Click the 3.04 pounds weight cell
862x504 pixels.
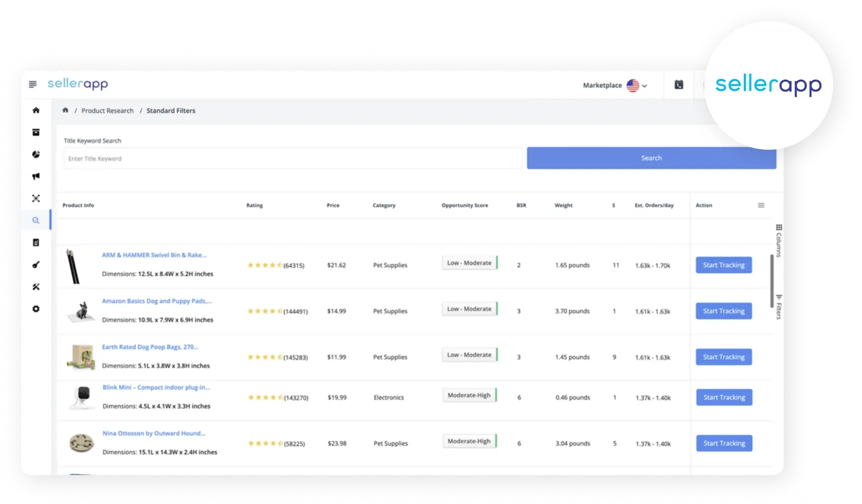(573, 444)
